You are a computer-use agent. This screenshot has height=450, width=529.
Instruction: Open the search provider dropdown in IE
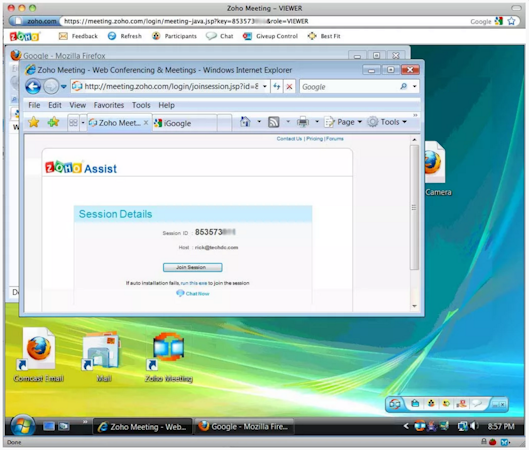415,87
